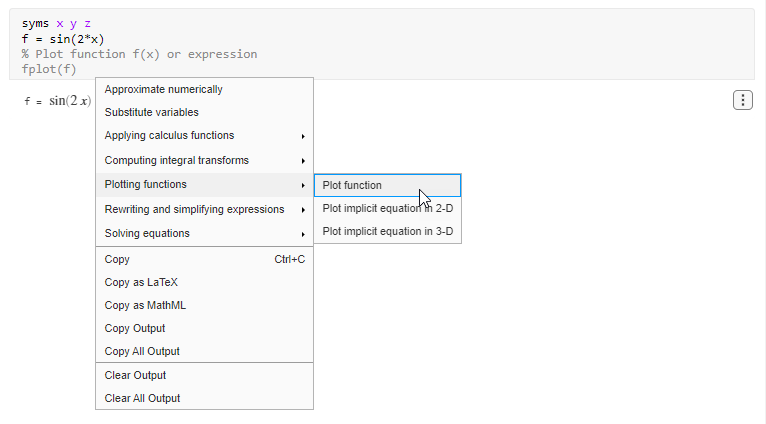Select Approximate numerically from context menu

pos(164,89)
